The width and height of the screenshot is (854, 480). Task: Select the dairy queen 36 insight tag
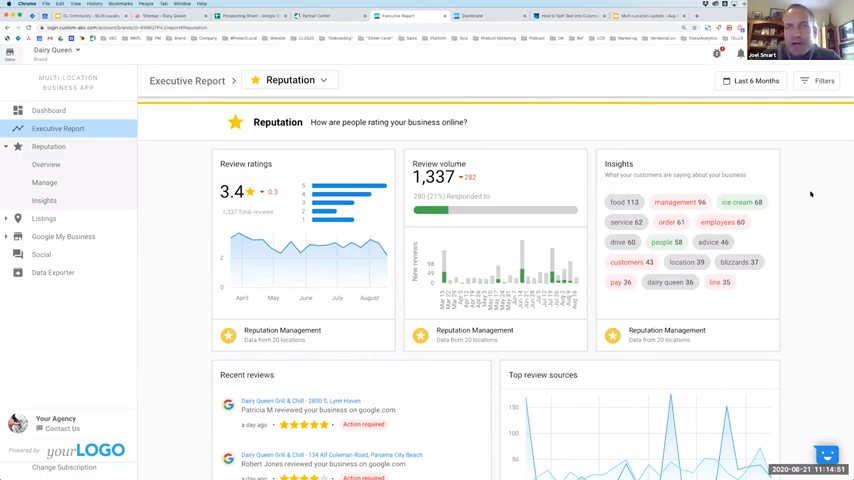670,282
